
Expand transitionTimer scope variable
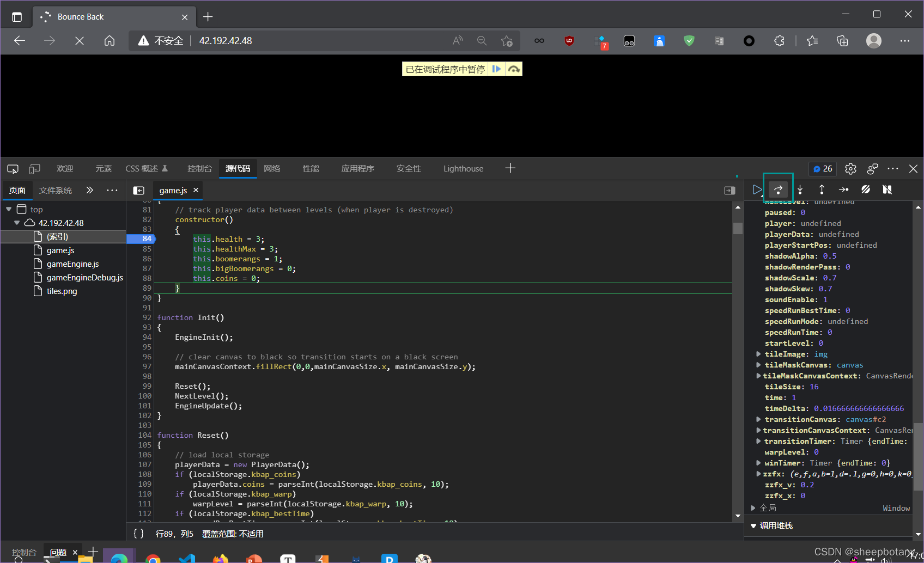[x=758, y=441]
